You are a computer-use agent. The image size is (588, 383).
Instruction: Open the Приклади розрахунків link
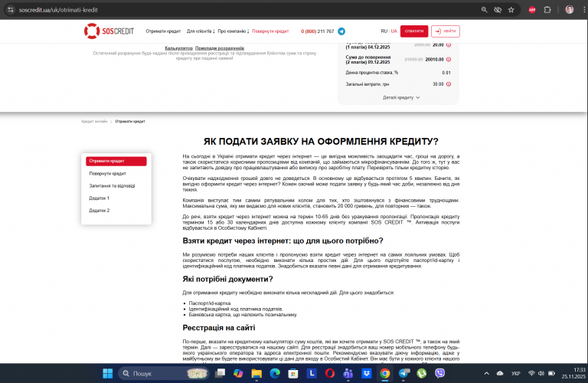220,48
